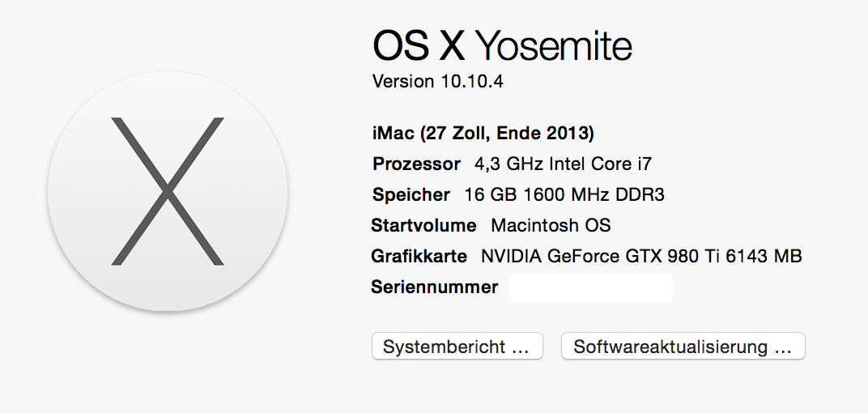
Task: Open Softwareaktualisierung to check for updates
Action: tap(683, 347)
